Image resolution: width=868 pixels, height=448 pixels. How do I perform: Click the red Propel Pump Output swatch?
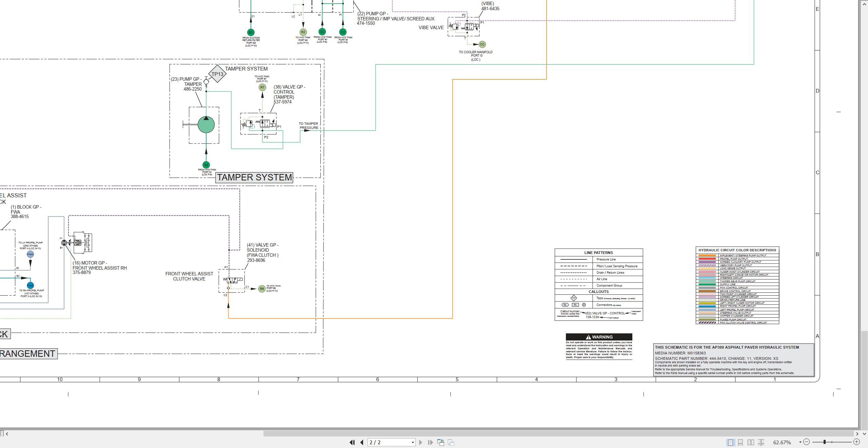(707, 259)
